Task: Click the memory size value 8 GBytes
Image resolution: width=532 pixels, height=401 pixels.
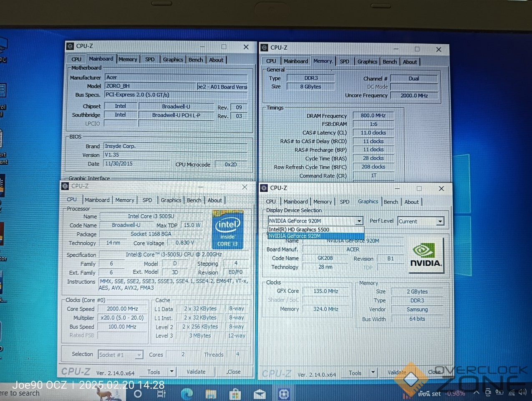Action: point(310,87)
